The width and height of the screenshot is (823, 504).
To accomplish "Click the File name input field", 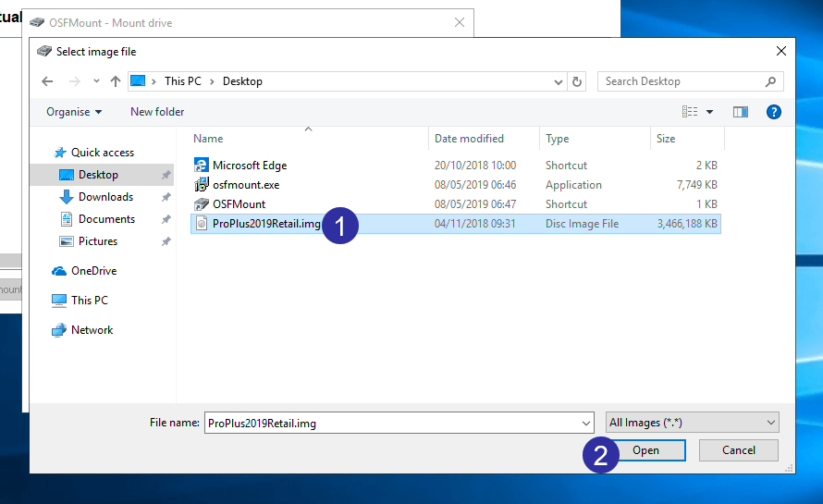I will point(399,424).
